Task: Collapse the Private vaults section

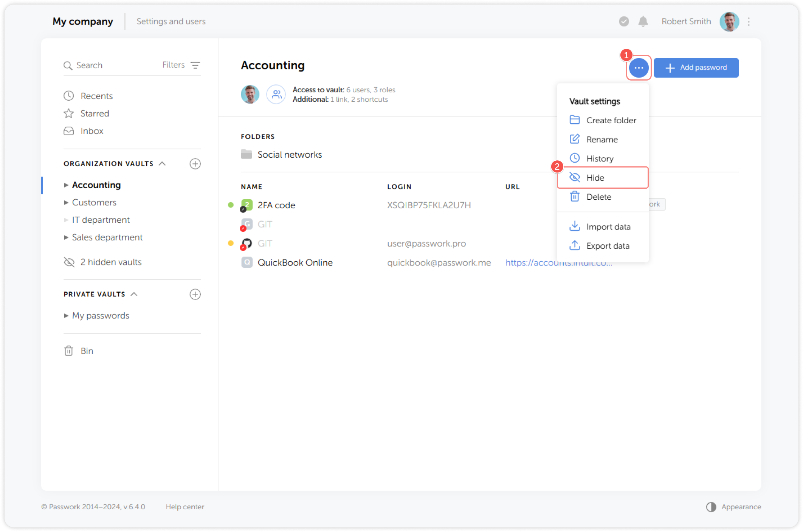Action: 135,294
